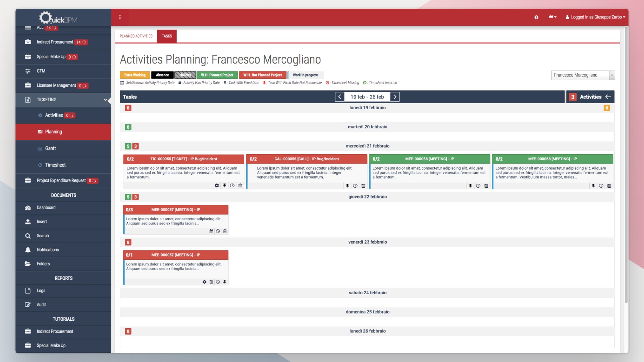Go to next week with the right arrow
The width and height of the screenshot is (644, 362).
[395, 97]
